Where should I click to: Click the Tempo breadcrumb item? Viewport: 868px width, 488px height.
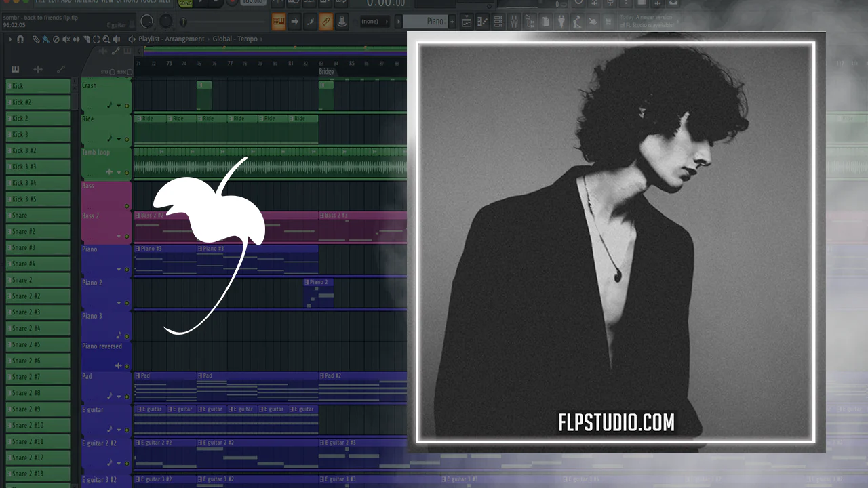click(x=248, y=39)
